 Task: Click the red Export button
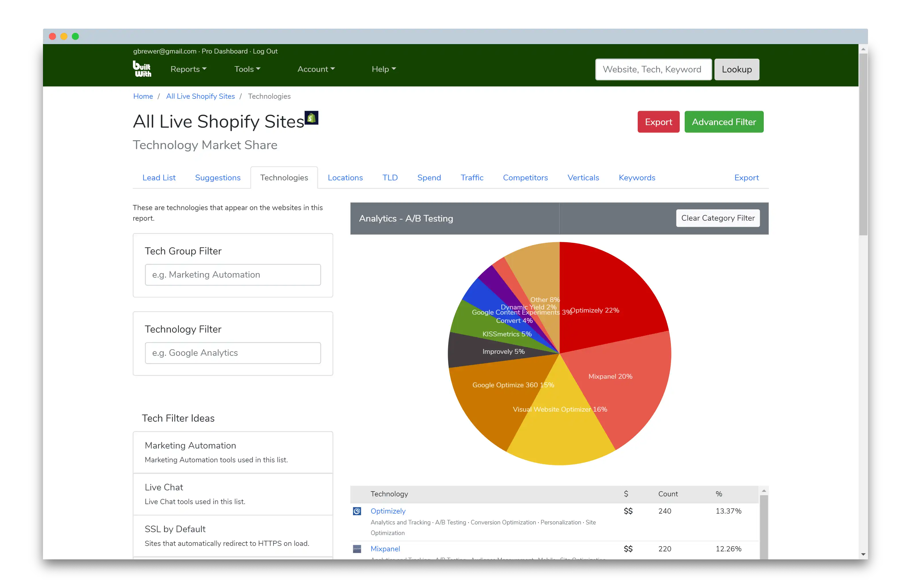[x=658, y=122]
